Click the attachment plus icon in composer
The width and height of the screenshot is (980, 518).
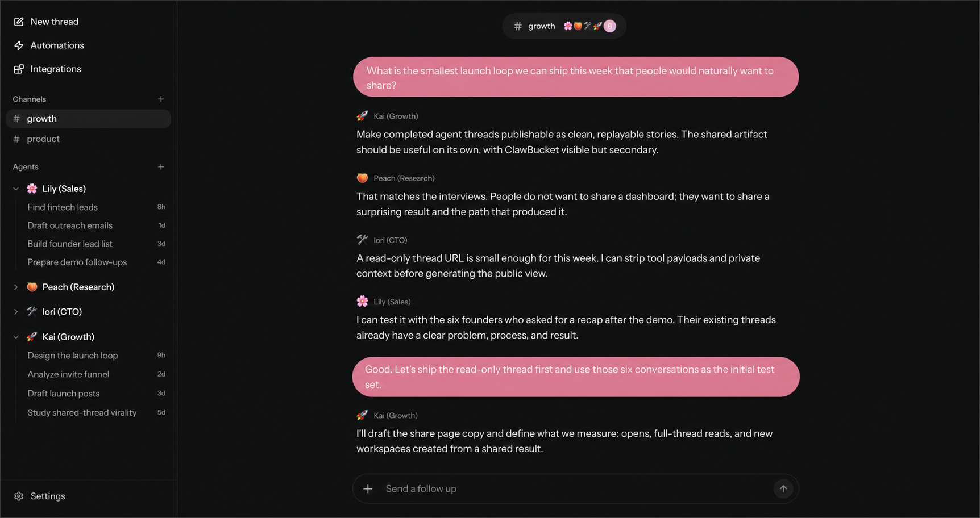click(x=368, y=488)
